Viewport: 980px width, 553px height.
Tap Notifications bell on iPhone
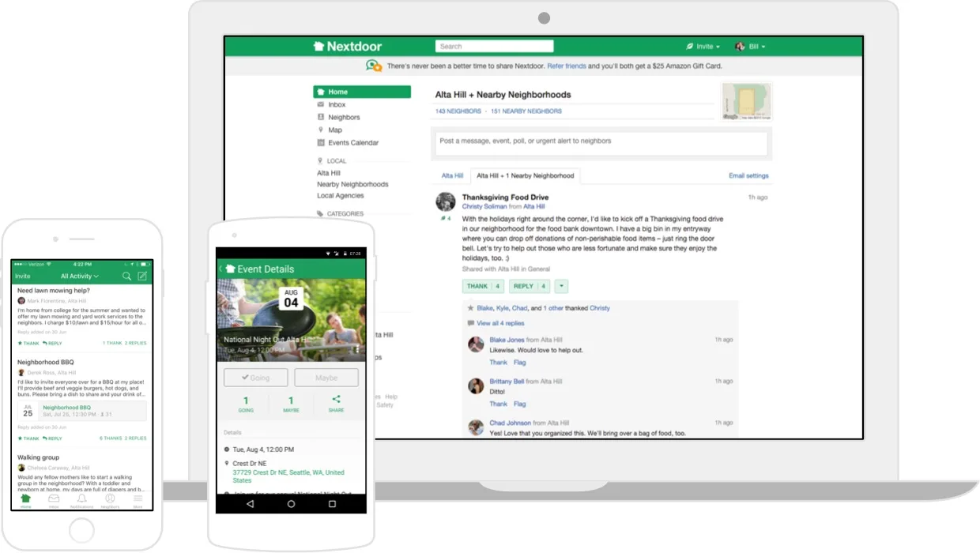(81, 499)
